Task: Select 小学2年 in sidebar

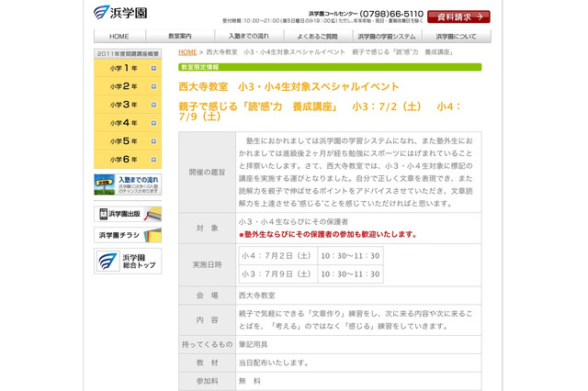Action: click(128, 86)
